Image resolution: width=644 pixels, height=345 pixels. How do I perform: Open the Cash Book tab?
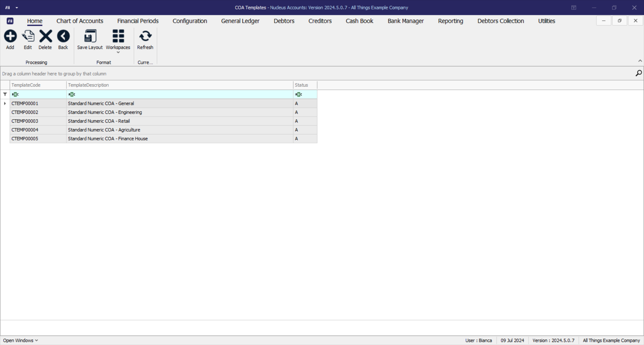point(360,21)
